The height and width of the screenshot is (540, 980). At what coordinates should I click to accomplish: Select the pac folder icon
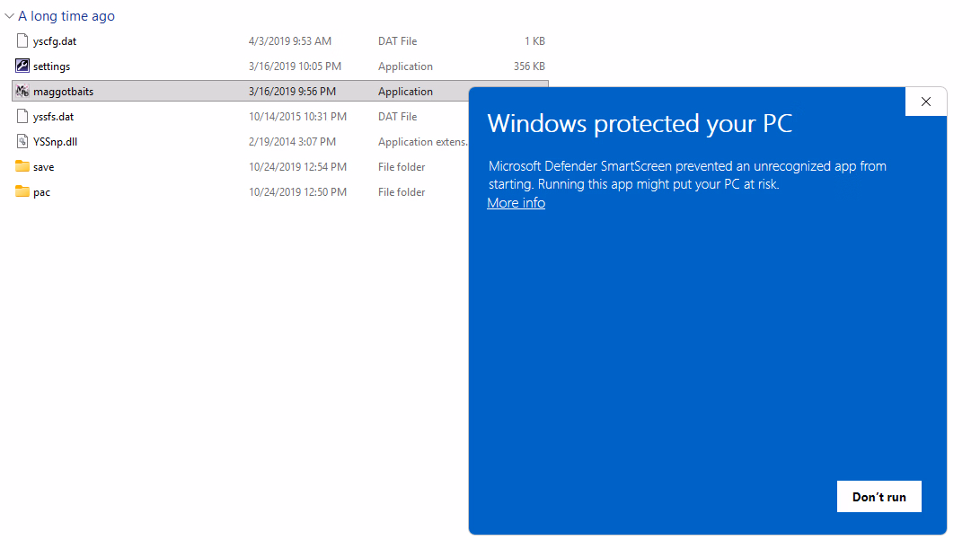pyautogui.click(x=22, y=191)
